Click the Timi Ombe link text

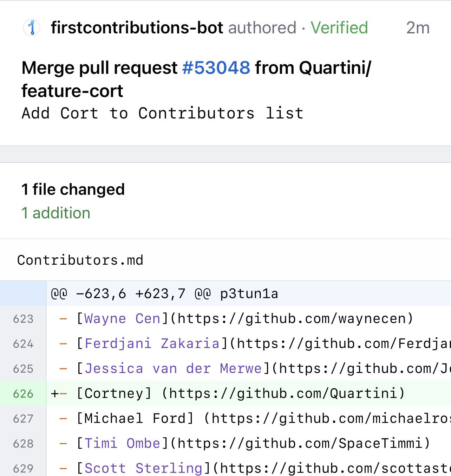(x=122, y=443)
